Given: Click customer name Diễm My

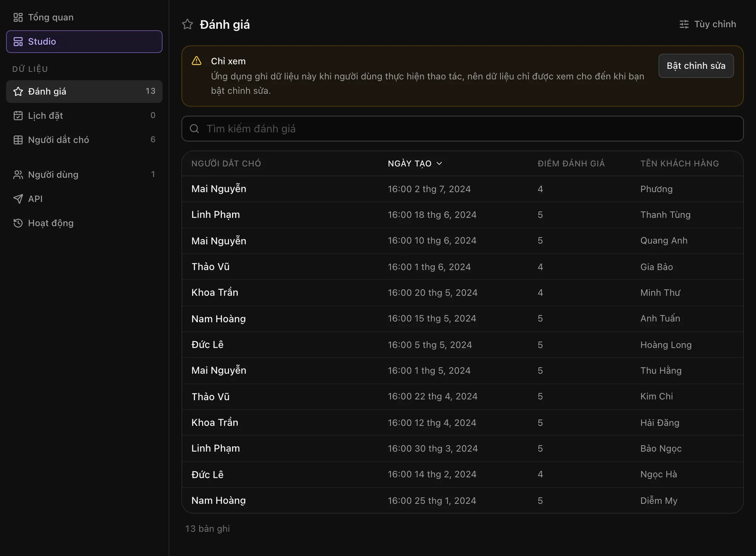Looking at the screenshot, I should pyautogui.click(x=659, y=500).
